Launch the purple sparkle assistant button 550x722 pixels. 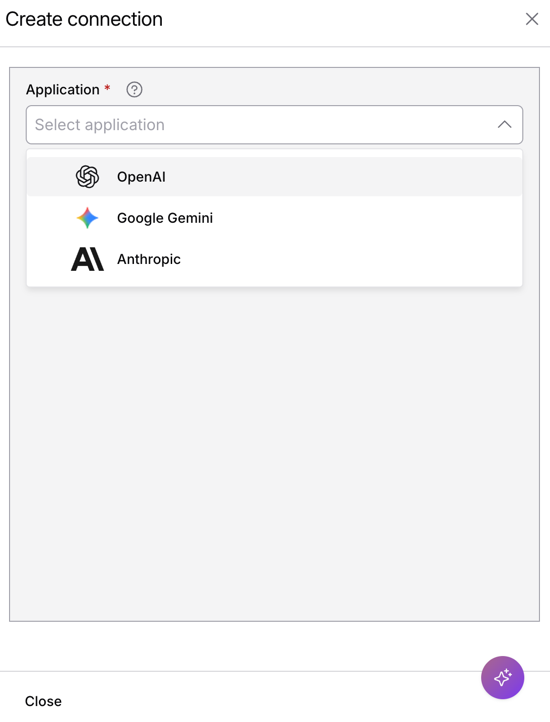coord(502,677)
